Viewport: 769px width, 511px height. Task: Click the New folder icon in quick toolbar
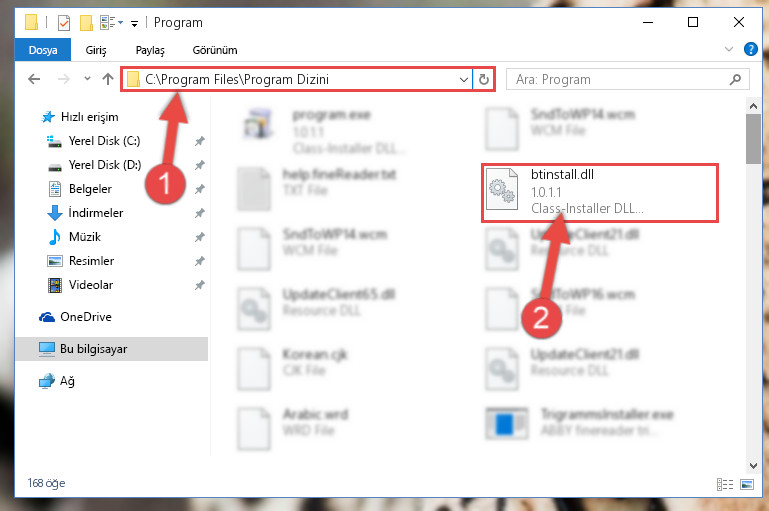tap(86, 23)
